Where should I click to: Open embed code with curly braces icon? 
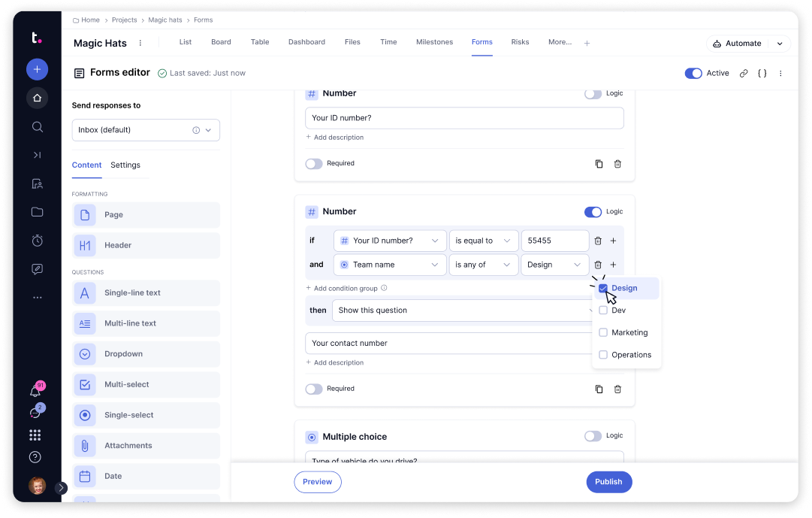pos(762,73)
